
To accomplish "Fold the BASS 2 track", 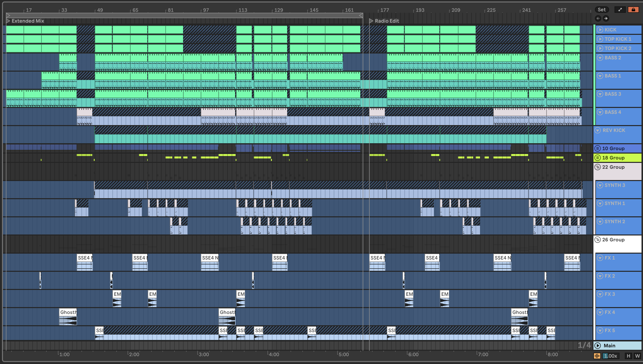I will (600, 58).
